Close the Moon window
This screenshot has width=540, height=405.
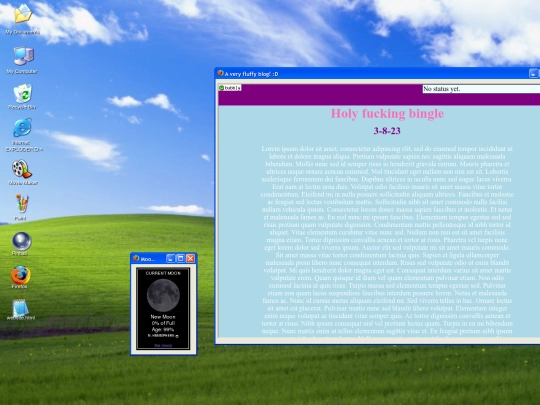(x=190, y=258)
